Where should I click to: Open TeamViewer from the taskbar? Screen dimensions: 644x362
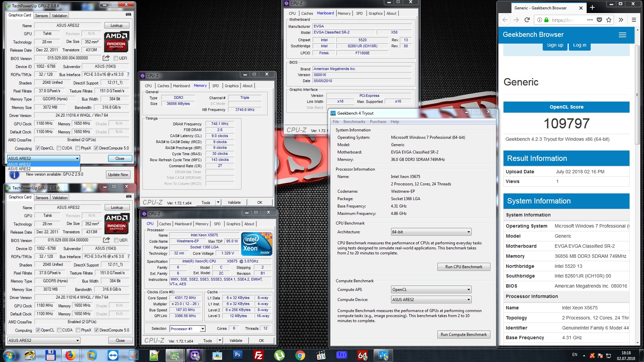pyautogui.click(x=113, y=355)
